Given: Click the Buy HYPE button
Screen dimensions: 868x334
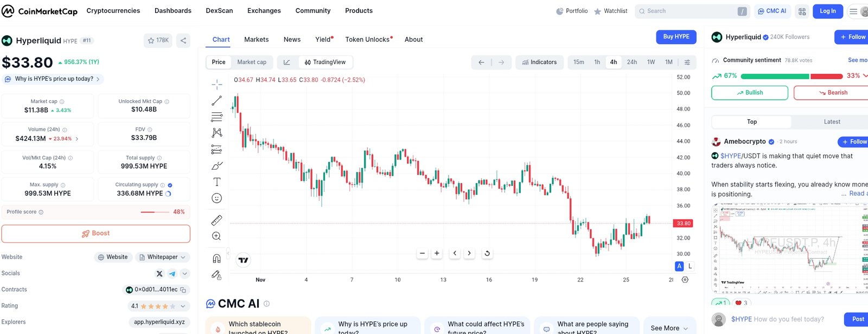Looking at the screenshot, I should 676,37.
